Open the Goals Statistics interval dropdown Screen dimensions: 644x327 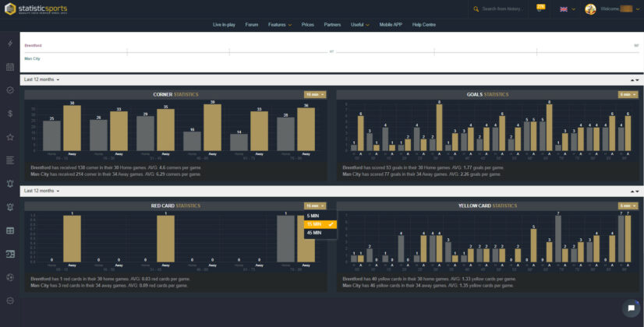(x=628, y=94)
